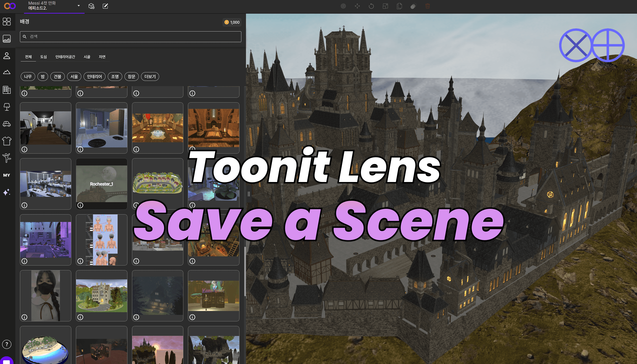Filter by the 인테리어 tag chip
This screenshot has height=364, width=637.
pyautogui.click(x=95, y=77)
